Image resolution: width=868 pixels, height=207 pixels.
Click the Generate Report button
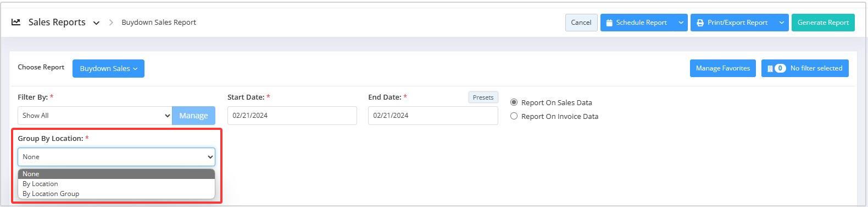point(823,23)
